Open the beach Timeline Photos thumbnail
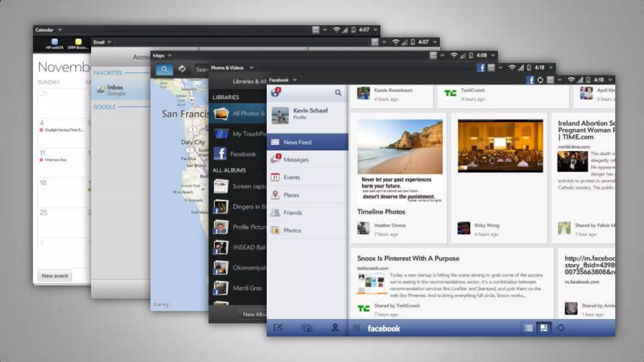This screenshot has width=644, height=362. tap(400, 147)
